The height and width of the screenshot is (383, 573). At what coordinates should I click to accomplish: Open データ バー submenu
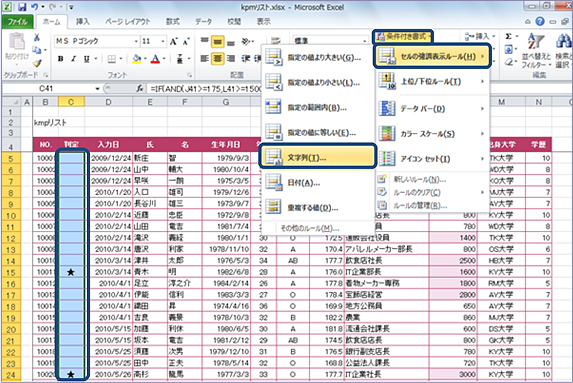432,109
